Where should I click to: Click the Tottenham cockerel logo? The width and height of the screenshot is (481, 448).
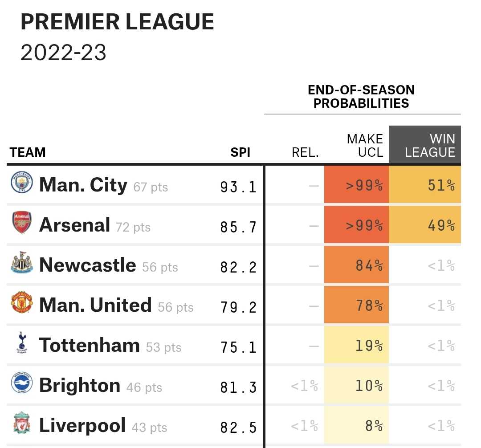[22, 342]
